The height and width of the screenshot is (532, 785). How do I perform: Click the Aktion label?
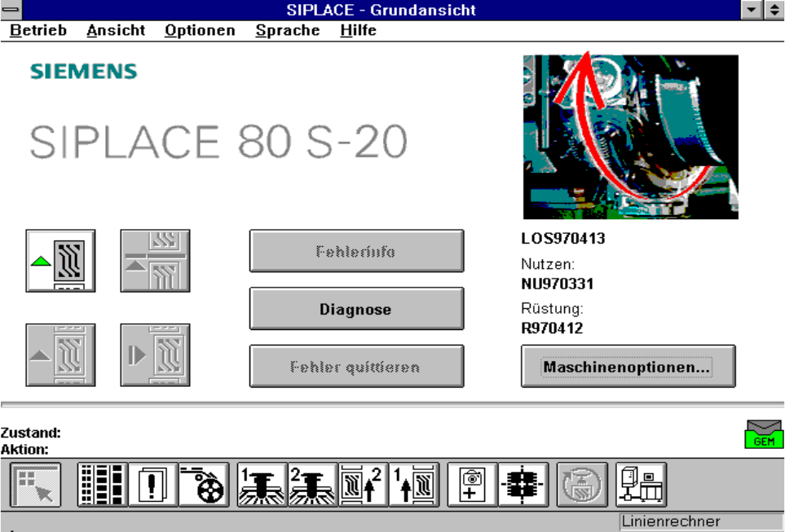[x=24, y=449]
